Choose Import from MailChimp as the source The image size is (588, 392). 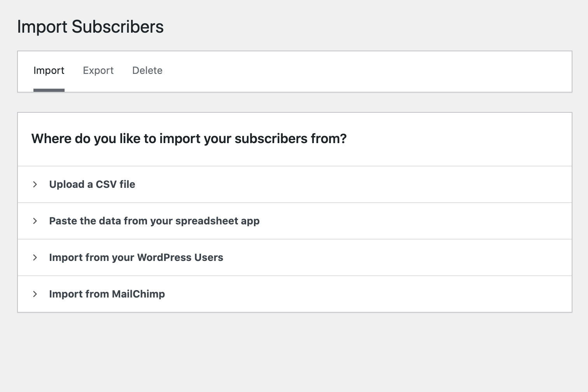(107, 294)
